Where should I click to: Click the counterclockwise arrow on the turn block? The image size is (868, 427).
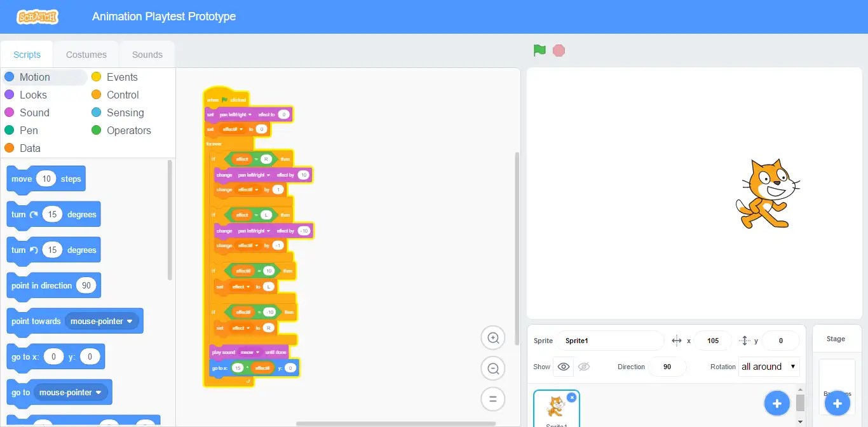coord(34,250)
